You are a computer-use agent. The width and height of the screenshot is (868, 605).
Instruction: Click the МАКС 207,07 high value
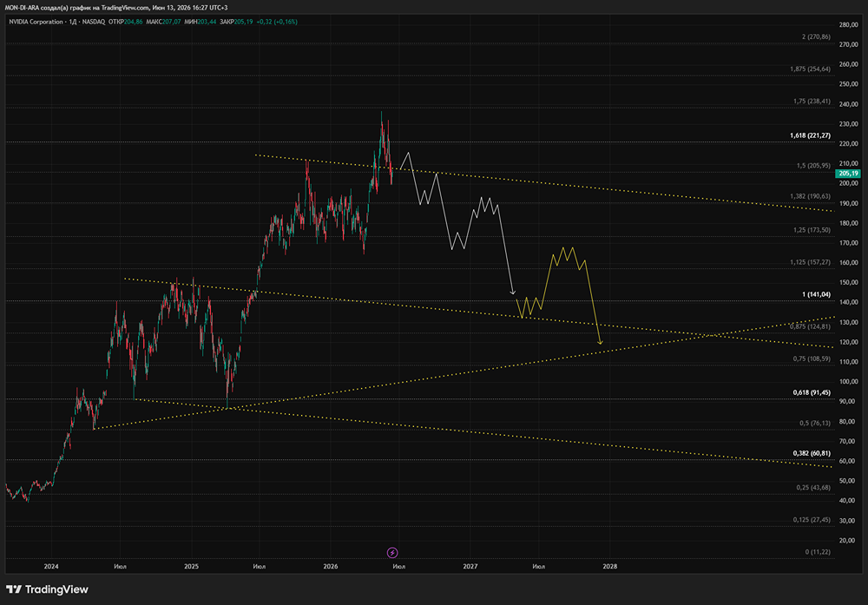tap(163, 22)
